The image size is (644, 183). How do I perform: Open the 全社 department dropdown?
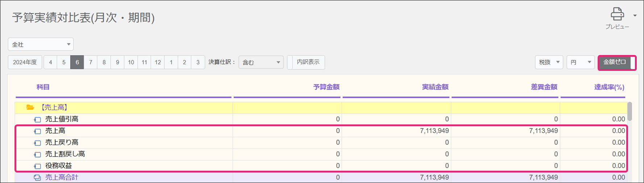pos(41,44)
